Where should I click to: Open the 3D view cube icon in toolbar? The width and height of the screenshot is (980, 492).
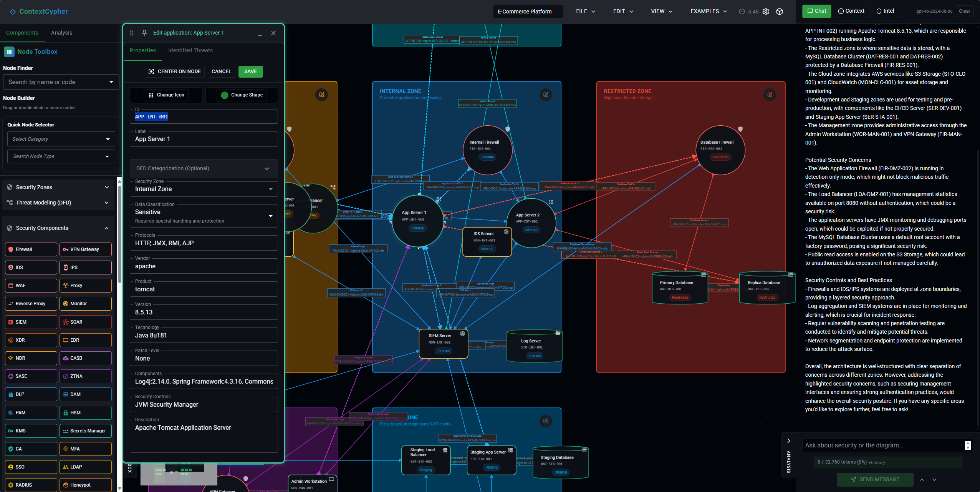tap(780, 11)
